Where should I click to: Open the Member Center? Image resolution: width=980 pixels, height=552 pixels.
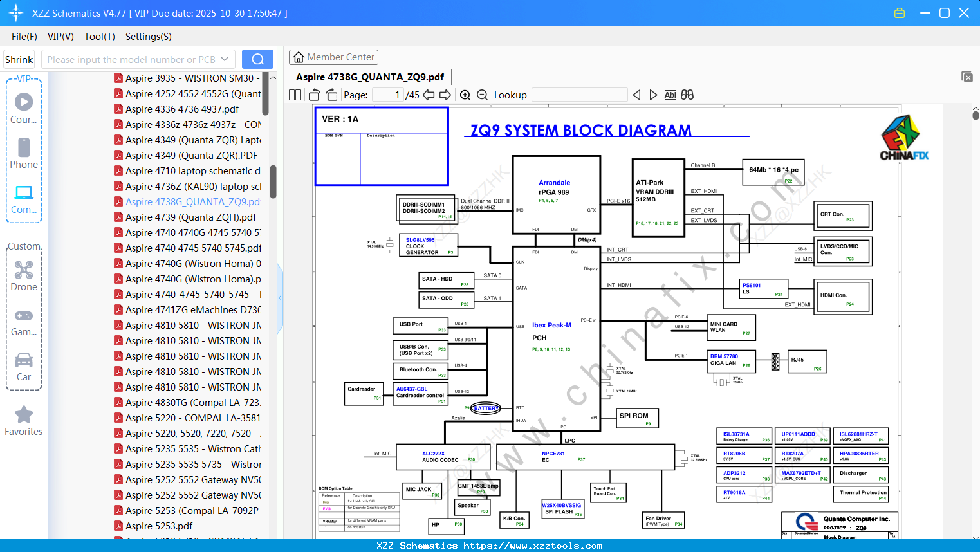tap(333, 57)
